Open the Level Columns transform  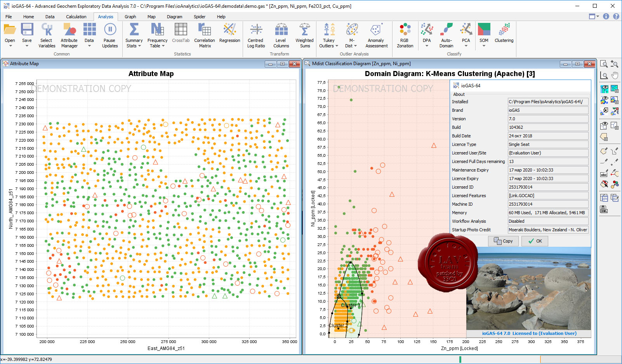coord(281,35)
